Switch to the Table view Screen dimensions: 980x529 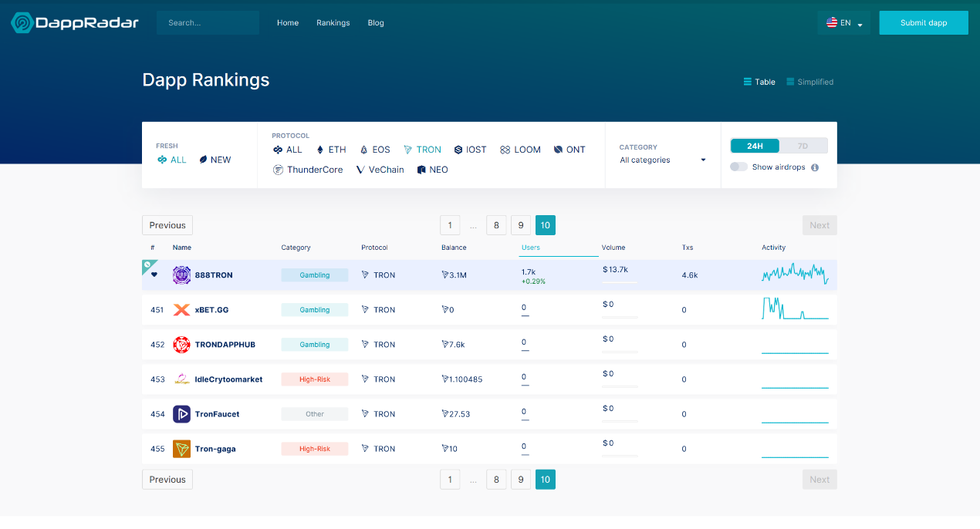(x=759, y=82)
